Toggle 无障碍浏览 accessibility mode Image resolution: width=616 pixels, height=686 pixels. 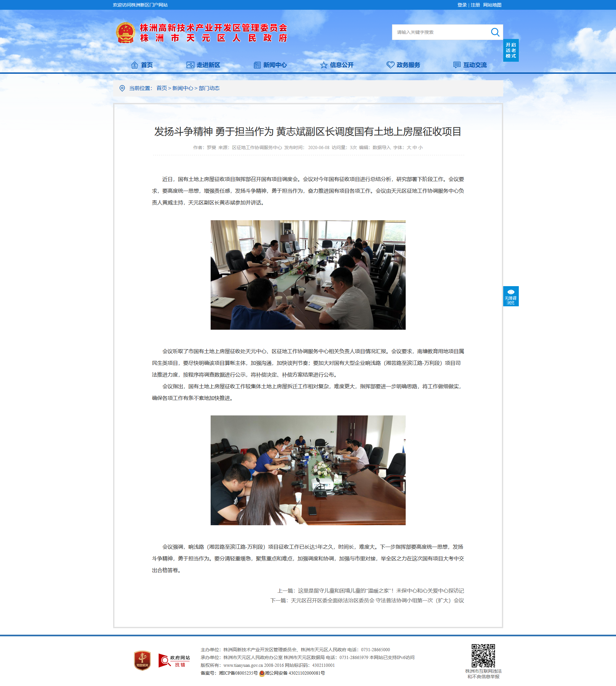[511, 296]
